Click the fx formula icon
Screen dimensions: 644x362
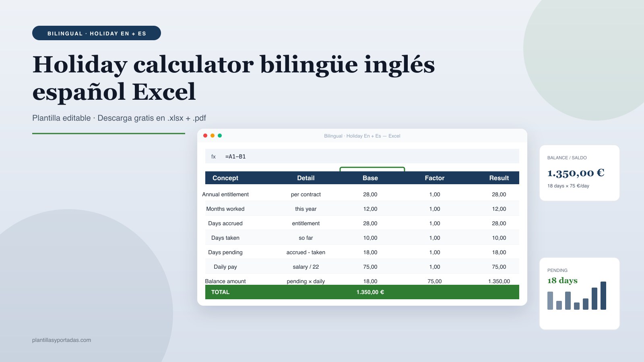(213, 156)
